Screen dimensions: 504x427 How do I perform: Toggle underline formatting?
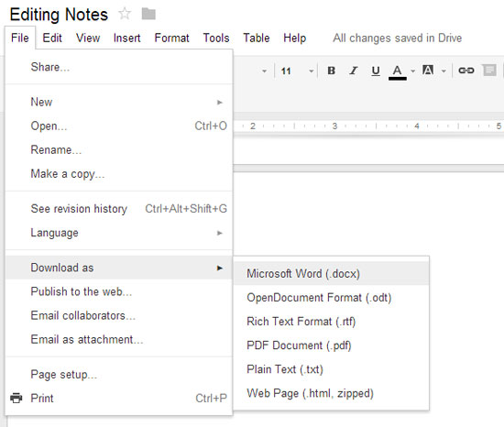tap(376, 71)
